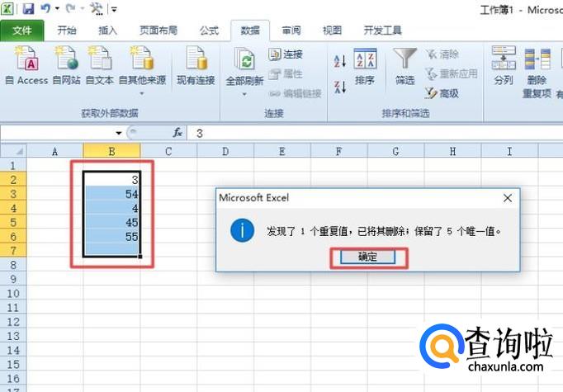Open the Undo history dropdown arrow

[x=58, y=8]
